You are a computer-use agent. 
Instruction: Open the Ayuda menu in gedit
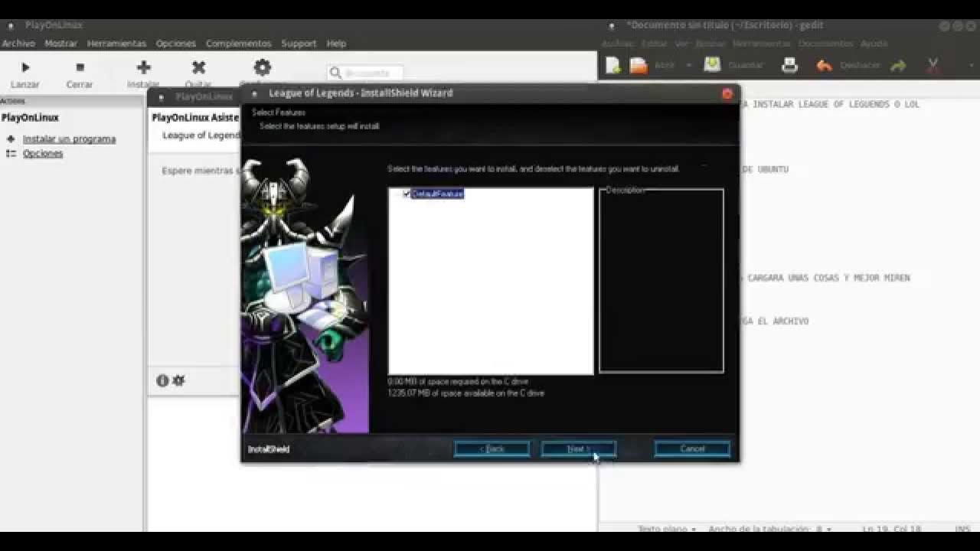click(x=874, y=44)
